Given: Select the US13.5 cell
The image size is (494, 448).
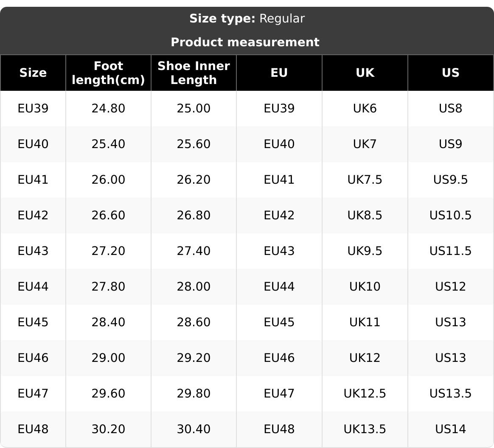Looking at the screenshot, I should tap(450, 394).
